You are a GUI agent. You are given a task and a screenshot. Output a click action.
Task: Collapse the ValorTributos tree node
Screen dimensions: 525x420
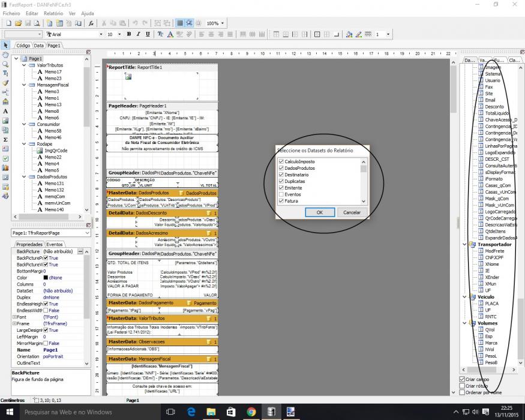click(24, 65)
